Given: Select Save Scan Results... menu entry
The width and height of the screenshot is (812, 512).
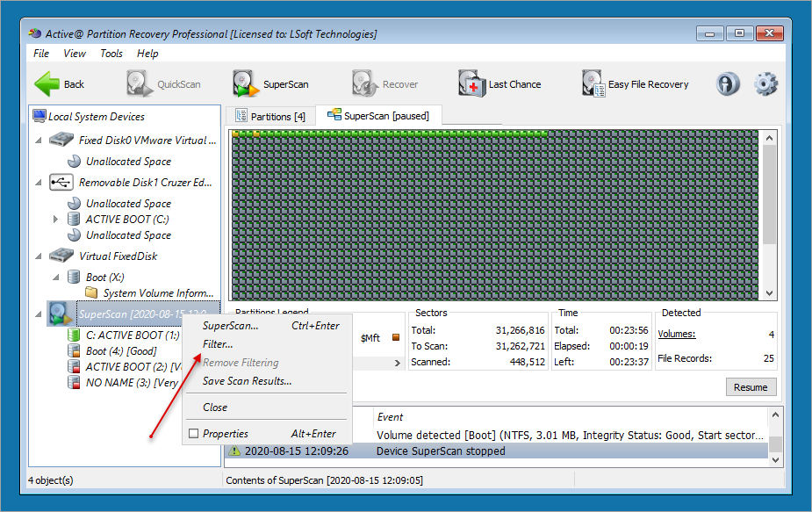Looking at the screenshot, I should pos(267,381).
